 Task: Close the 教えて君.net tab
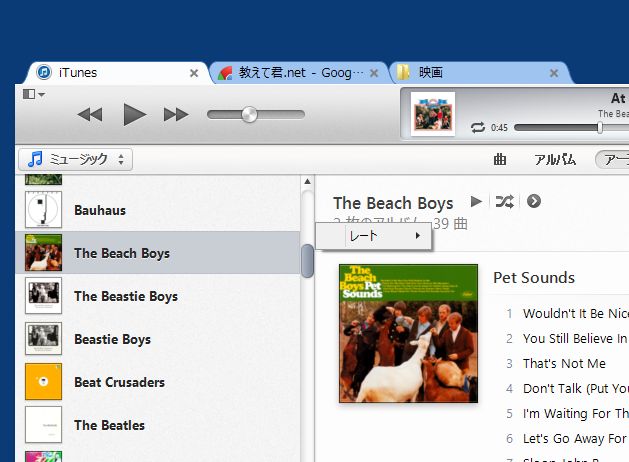[x=374, y=73]
